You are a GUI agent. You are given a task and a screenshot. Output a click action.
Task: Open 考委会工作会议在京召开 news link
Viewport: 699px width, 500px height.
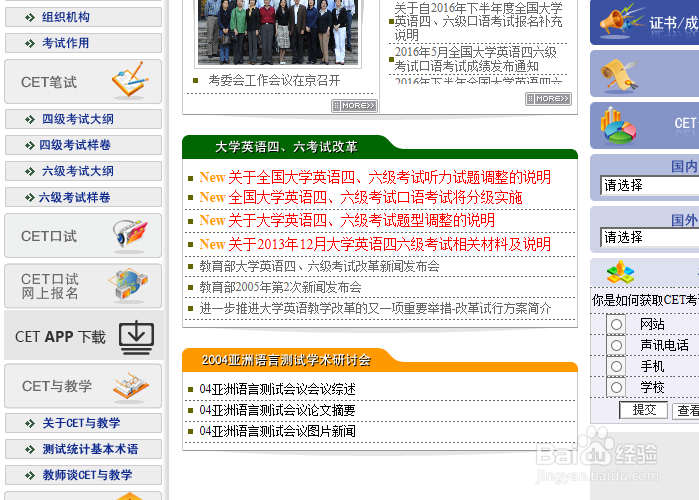point(274,81)
